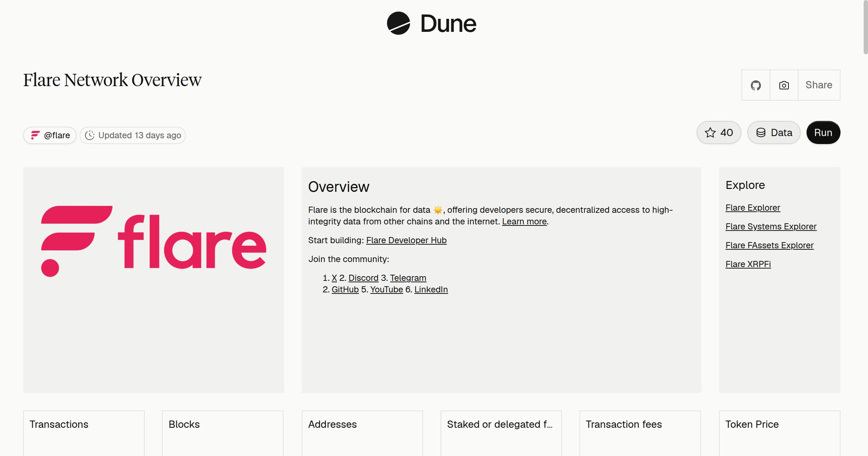
Task: Click the Dune logo at top
Action: pyautogui.click(x=431, y=24)
